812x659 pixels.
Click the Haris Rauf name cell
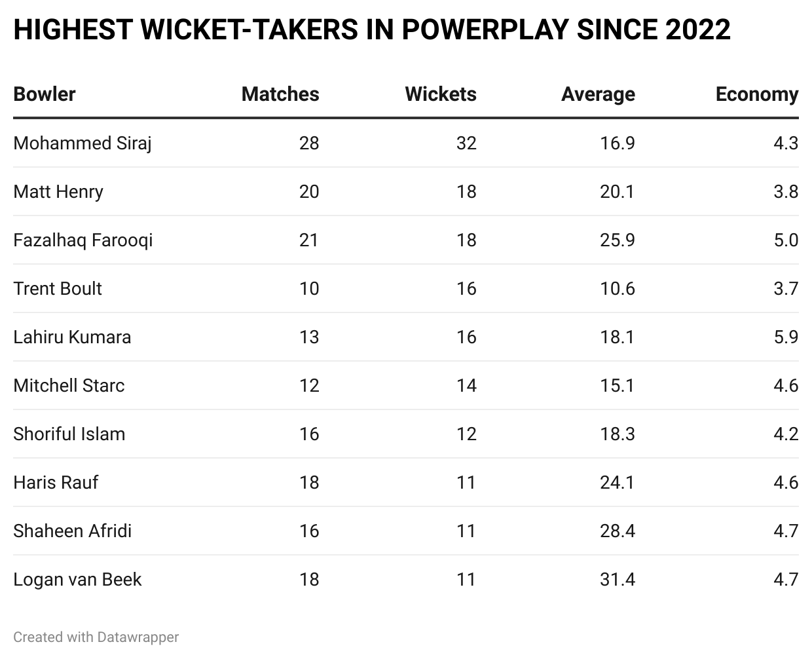[x=56, y=482]
